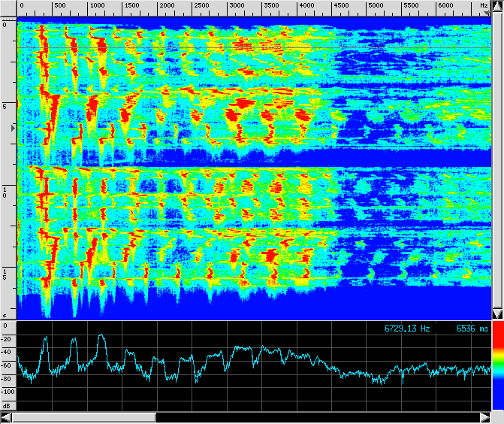This screenshot has height=424, width=504.
Task: Click the -60 dB label on spectrum axis
Action: click(7, 365)
